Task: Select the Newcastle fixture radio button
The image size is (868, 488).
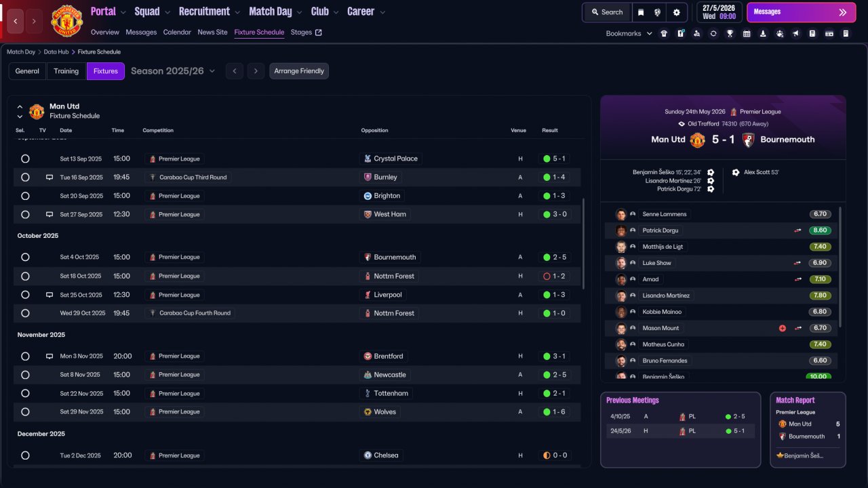Action: pyautogui.click(x=25, y=375)
